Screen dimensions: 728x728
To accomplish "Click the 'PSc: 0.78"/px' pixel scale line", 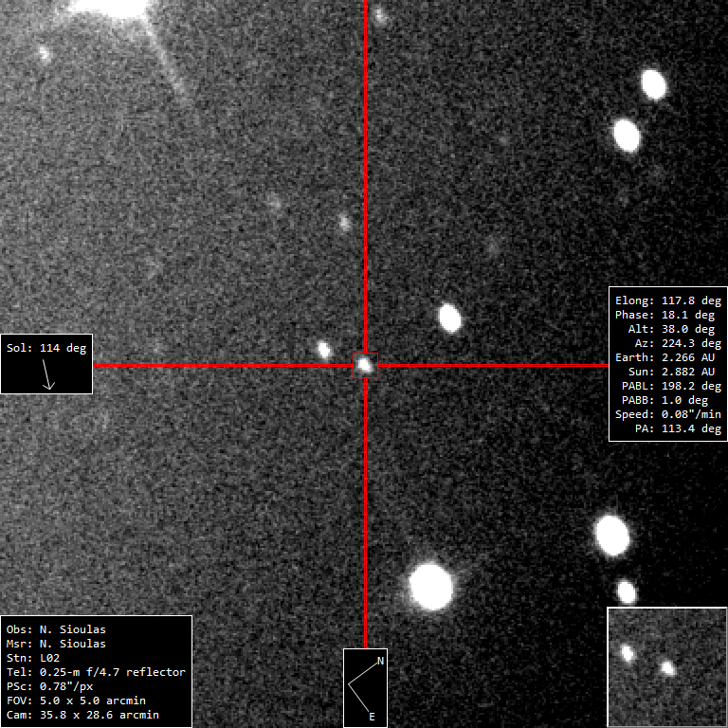I will coord(49,686).
